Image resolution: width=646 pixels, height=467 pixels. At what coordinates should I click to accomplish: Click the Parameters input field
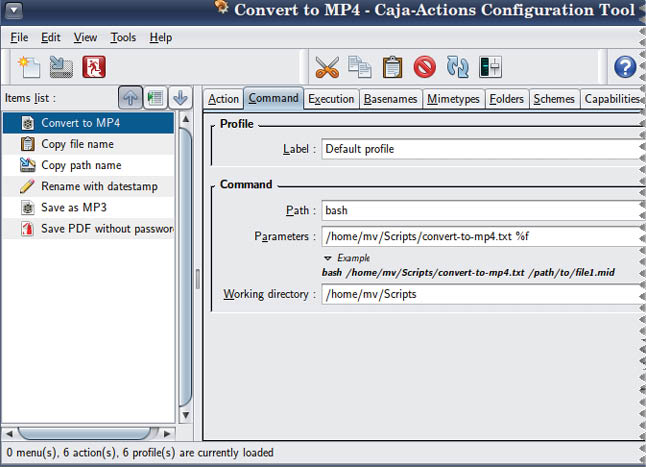tap(480, 237)
